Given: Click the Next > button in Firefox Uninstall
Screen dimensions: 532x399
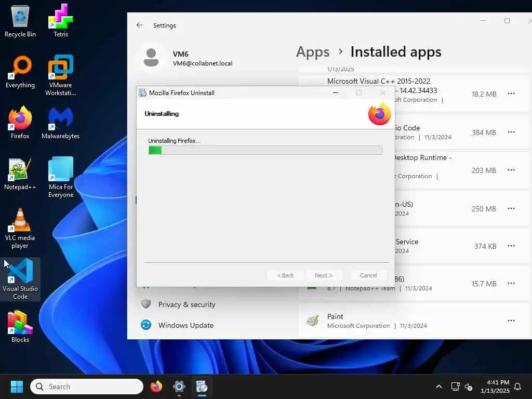Looking at the screenshot, I should point(324,275).
